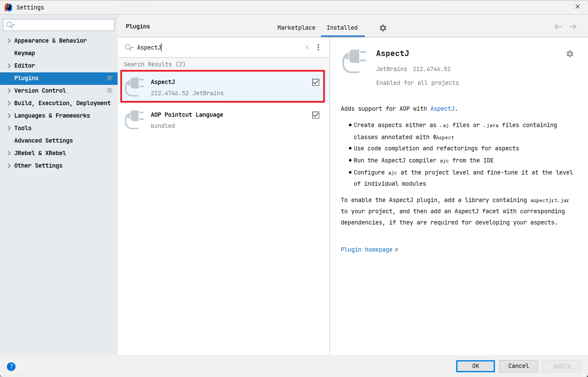Image resolution: width=588 pixels, height=377 pixels.
Task: Expand Other Settings node
Action: pos(9,165)
